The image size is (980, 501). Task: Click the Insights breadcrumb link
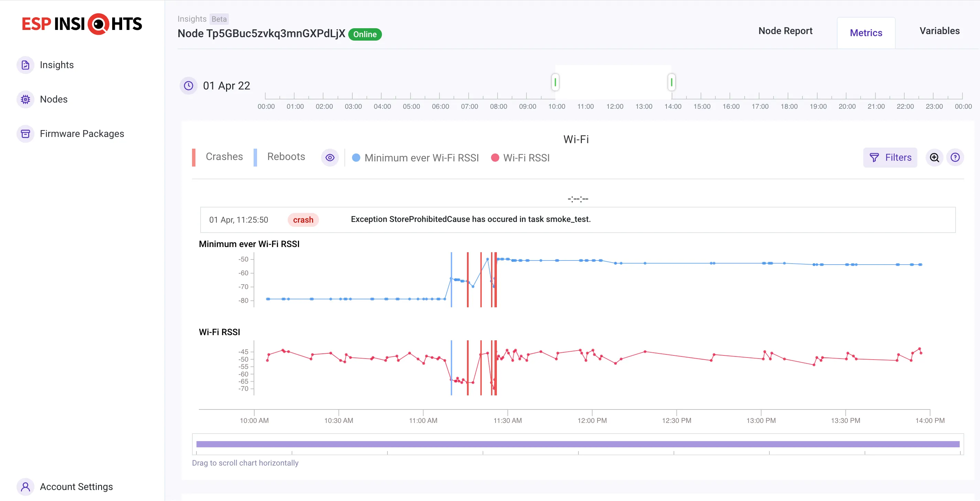click(192, 19)
